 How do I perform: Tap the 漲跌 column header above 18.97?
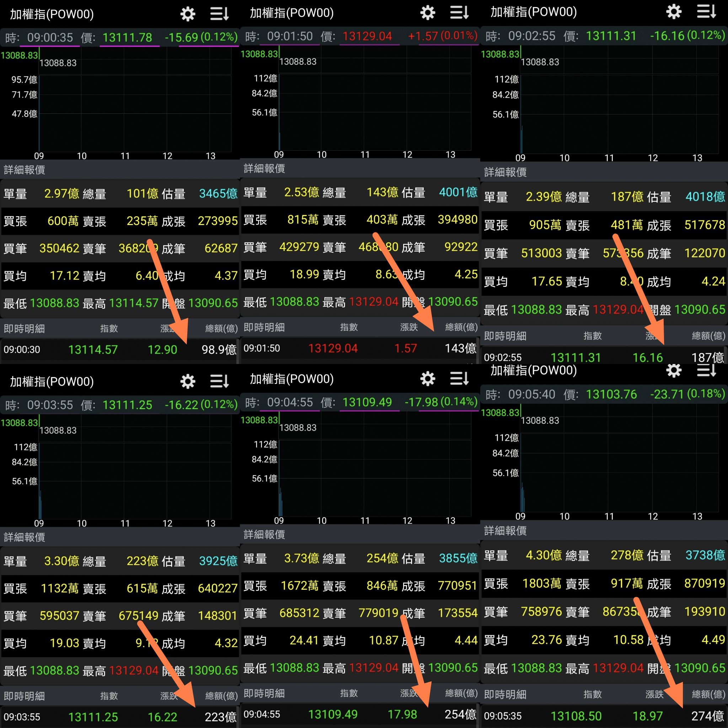coord(654,694)
